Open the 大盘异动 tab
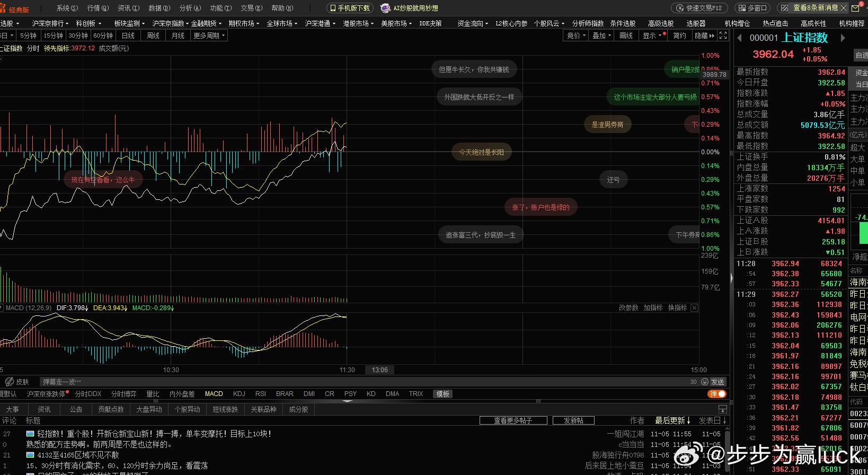Viewport: 868px width, 475px height. coord(149,409)
